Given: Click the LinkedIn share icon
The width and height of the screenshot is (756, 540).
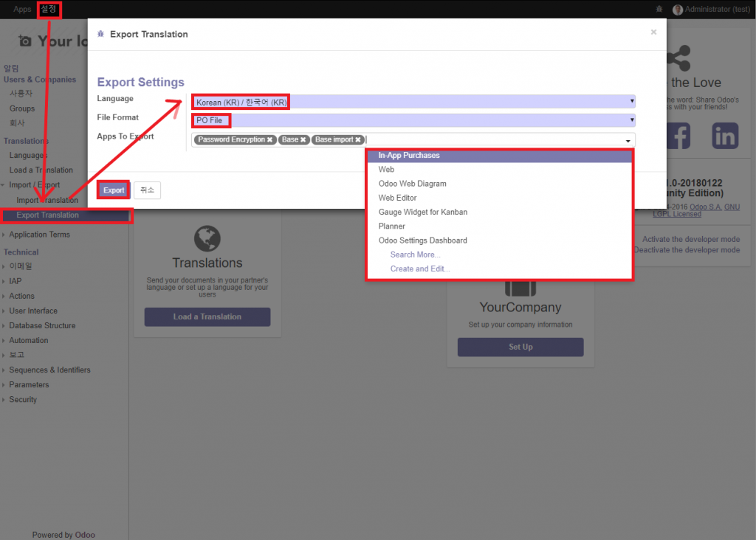Looking at the screenshot, I should pos(725,136).
